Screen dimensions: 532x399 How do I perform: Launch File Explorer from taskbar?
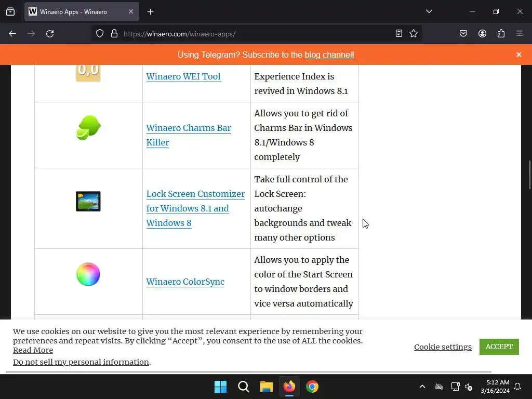point(267,387)
